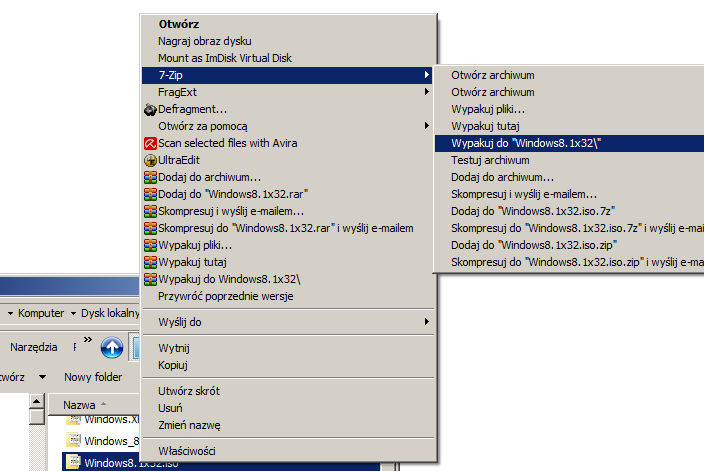Click WinRAR icon beside Wypakuj tutaj
The height and width of the screenshot is (472, 705).
pos(150,263)
